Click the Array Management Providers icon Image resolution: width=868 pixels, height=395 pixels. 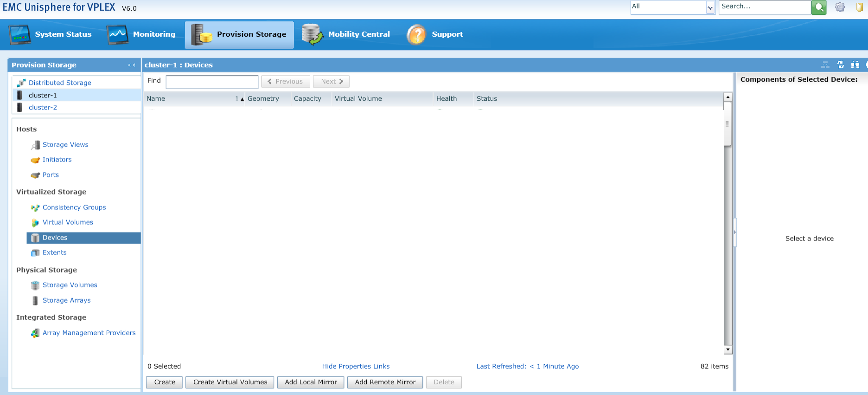point(35,333)
